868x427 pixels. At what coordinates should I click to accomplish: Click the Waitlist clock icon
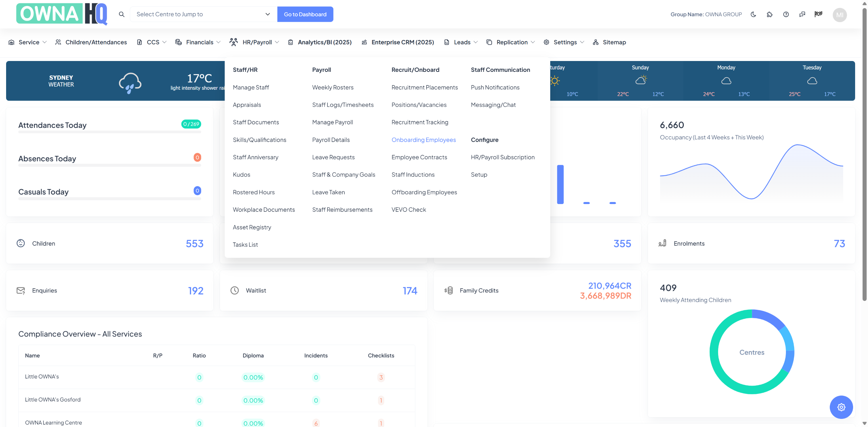point(235,290)
